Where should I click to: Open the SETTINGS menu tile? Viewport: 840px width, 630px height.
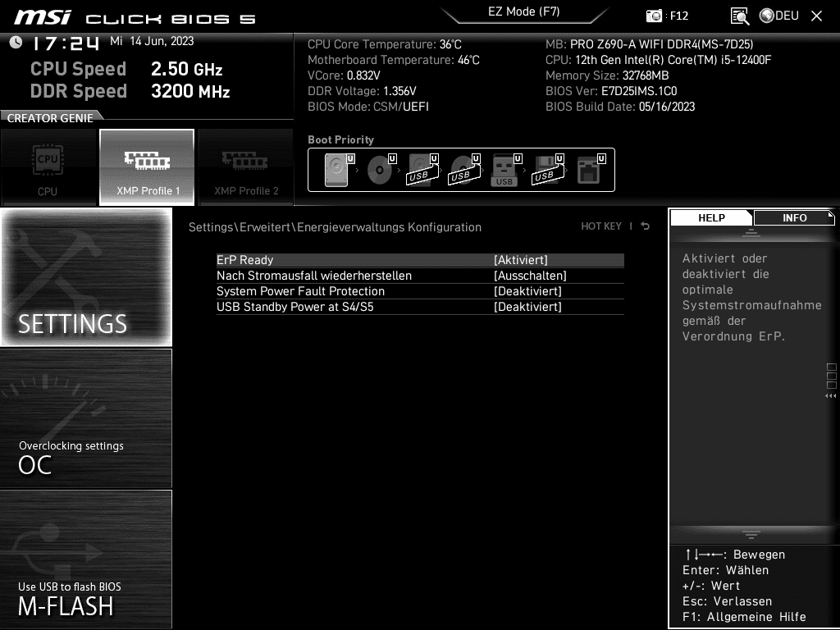(85, 277)
